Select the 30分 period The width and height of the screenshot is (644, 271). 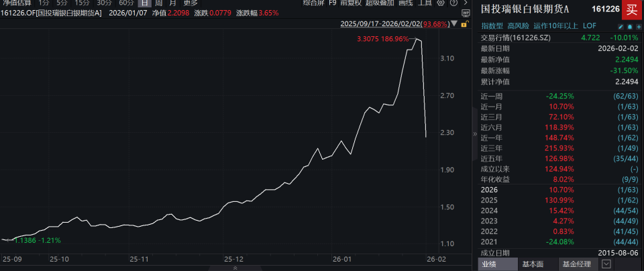click(x=105, y=3)
